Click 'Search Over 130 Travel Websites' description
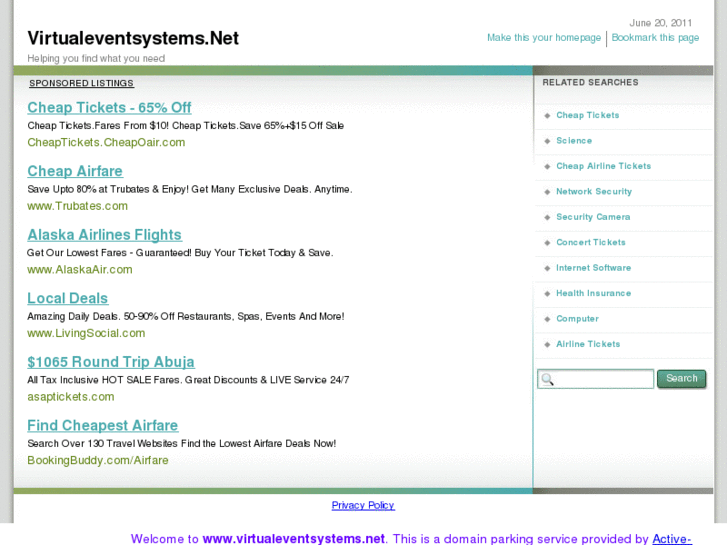Screen dimensions: 727x545 182,443
